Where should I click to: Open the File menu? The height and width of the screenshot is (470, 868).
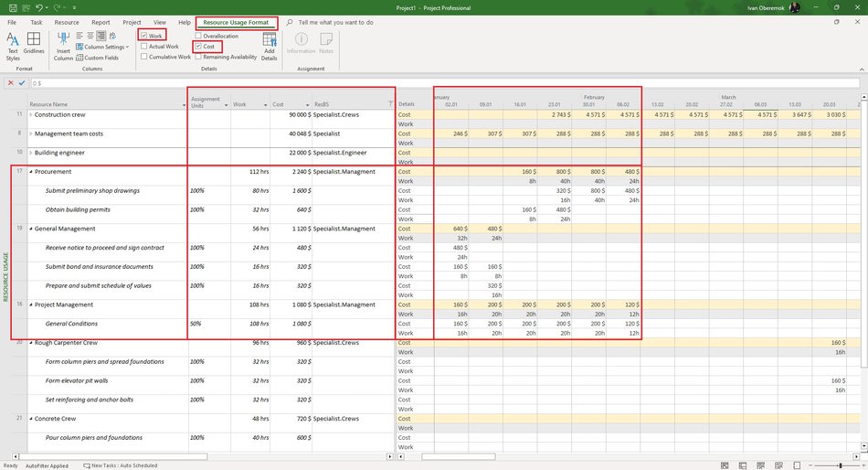(x=12, y=23)
